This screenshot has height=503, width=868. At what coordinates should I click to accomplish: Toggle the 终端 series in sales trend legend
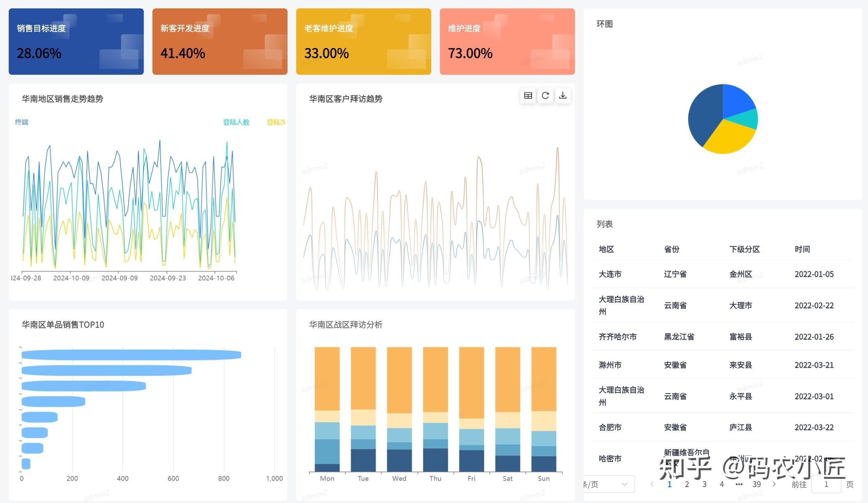(x=21, y=122)
